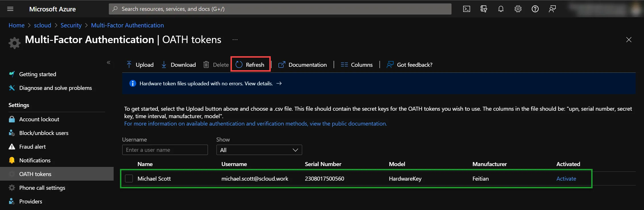644x210 pixels.
Task: Click the search resources box
Action: (x=280, y=9)
